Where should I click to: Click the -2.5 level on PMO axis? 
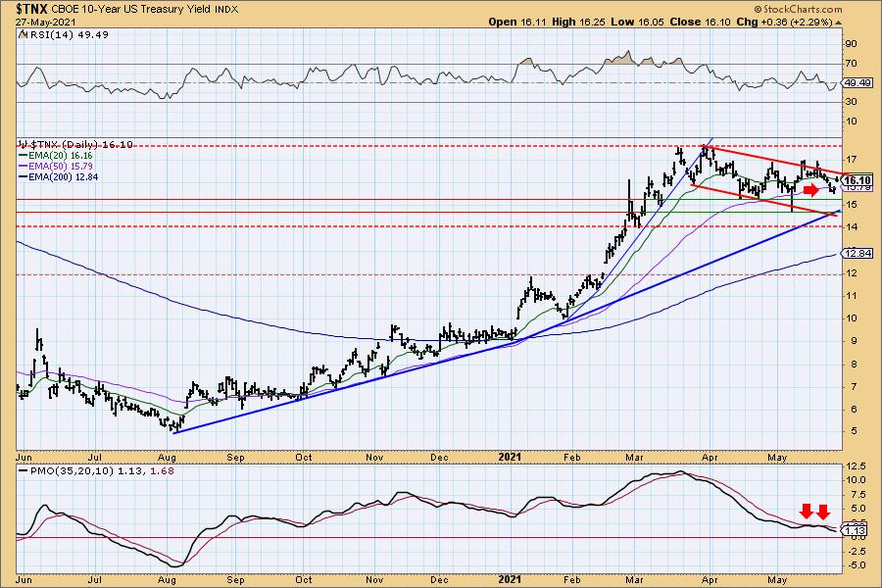tap(855, 552)
